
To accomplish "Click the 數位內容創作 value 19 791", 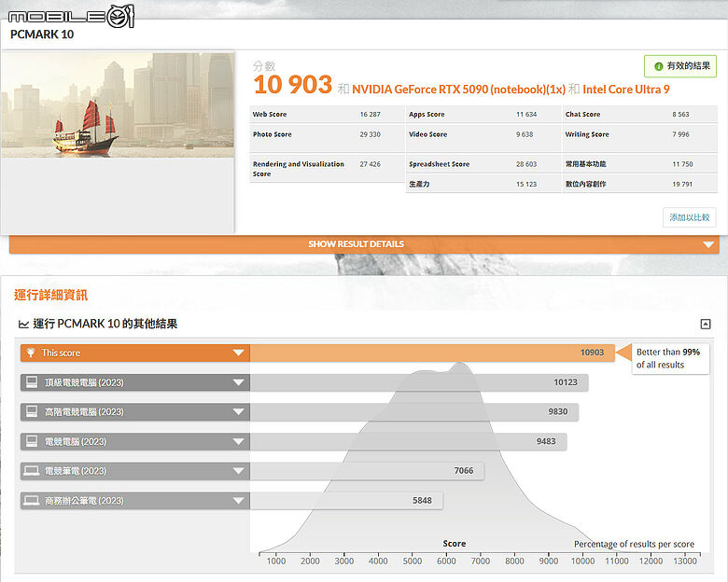I will 682,184.
